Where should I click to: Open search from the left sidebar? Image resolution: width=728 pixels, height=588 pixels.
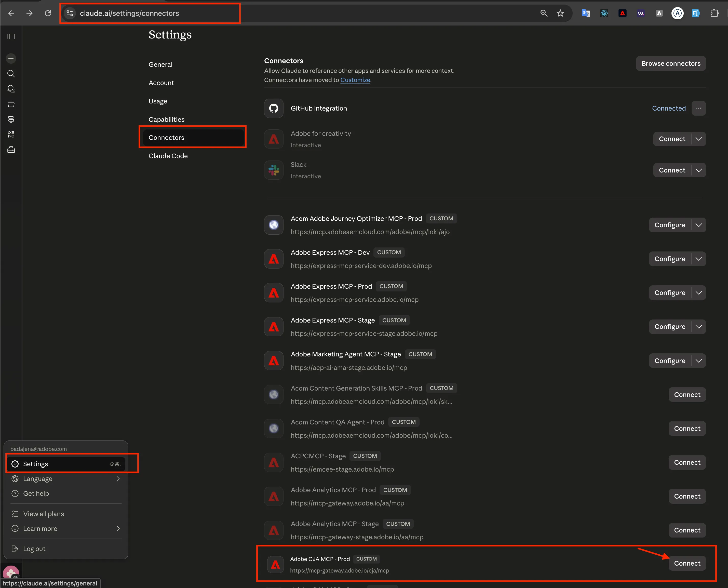click(11, 73)
